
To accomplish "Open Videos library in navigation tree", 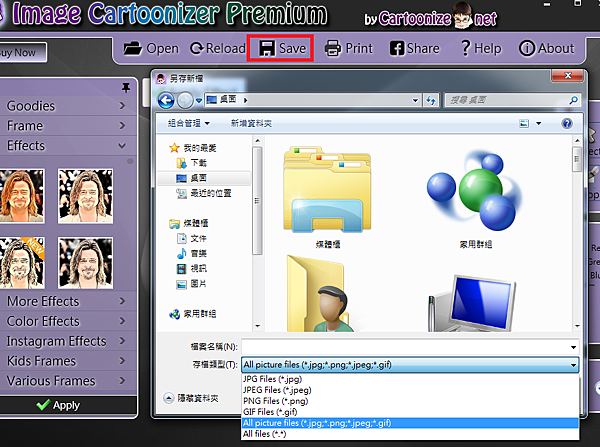I will coord(191,268).
